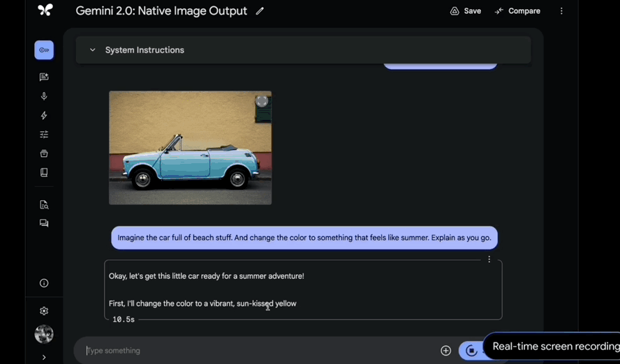Open the stacked chat bubbles forum icon

pyautogui.click(x=44, y=223)
